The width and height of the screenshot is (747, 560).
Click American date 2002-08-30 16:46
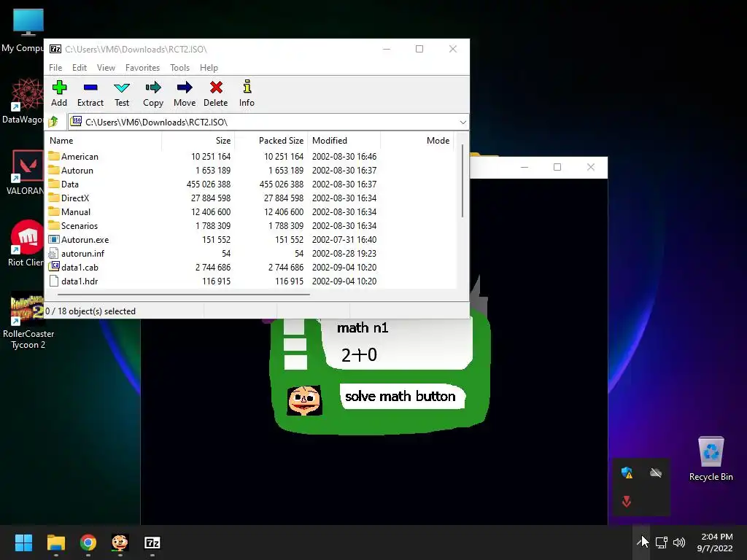(344, 157)
